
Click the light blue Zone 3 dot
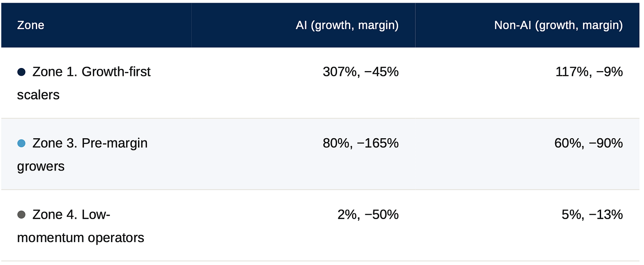[x=21, y=144]
